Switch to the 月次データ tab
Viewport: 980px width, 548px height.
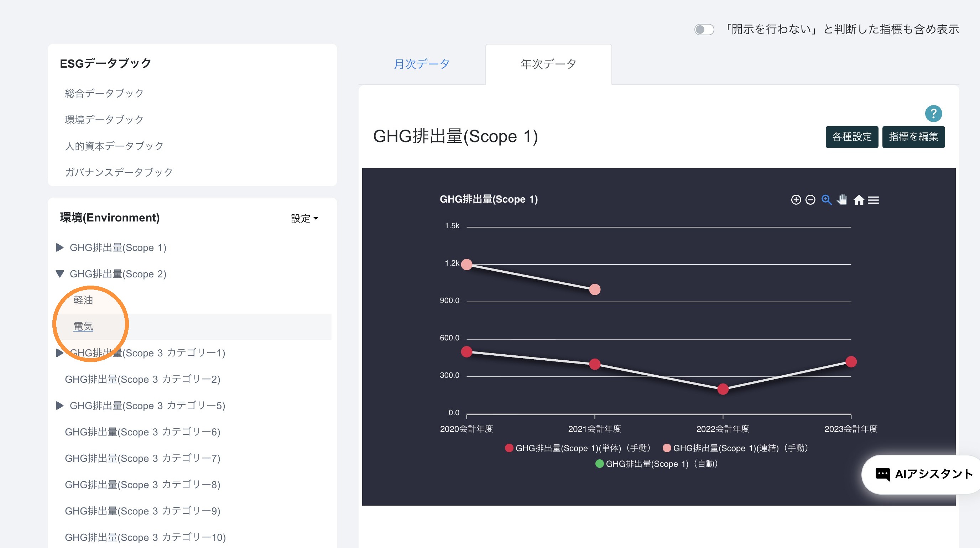pos(422,64)
